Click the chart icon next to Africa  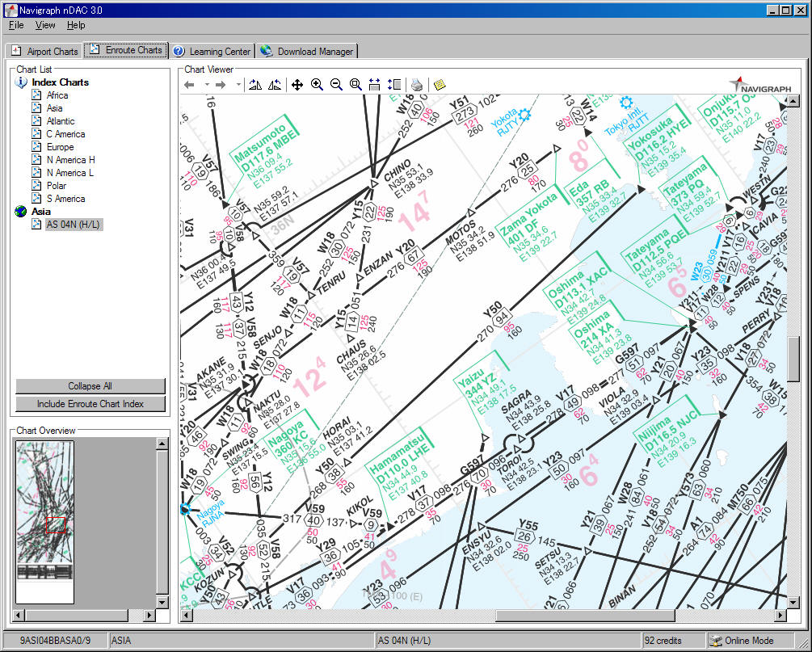pyautogui.click(x=36, y=95)
